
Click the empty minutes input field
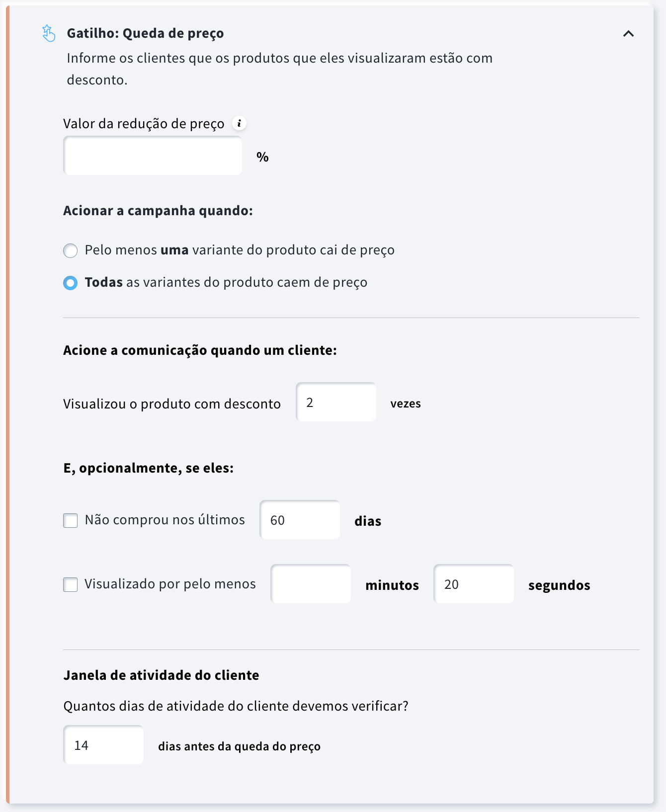311,584
